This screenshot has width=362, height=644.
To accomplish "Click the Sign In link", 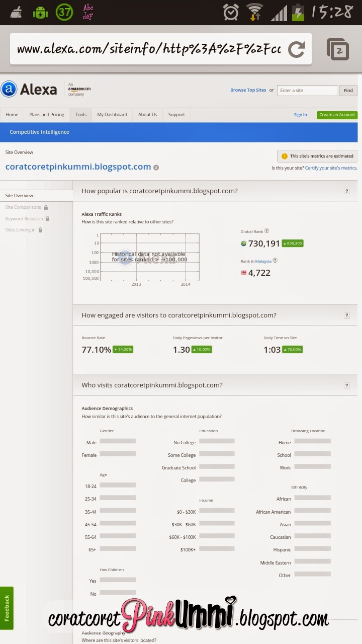I will [300, 115].
